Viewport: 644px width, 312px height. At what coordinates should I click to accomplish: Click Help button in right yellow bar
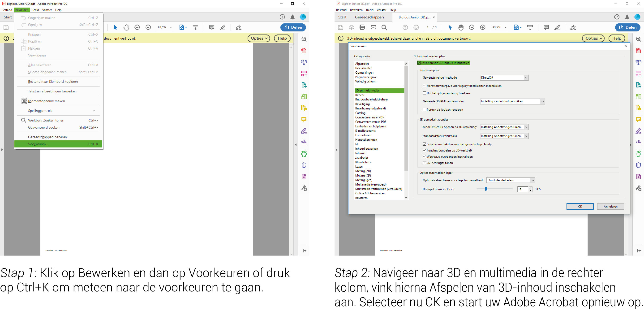[617, 39]
